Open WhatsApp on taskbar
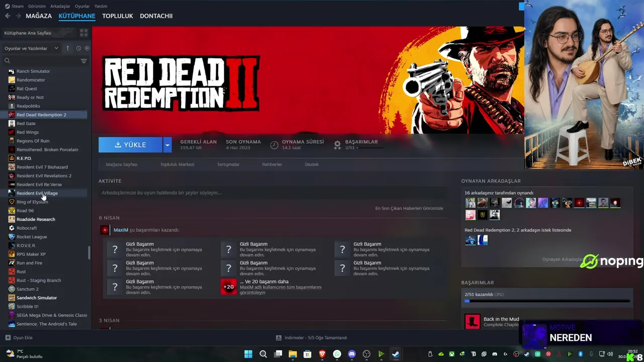Viewport: 644px width, 362px height. (x=337, y=354)
